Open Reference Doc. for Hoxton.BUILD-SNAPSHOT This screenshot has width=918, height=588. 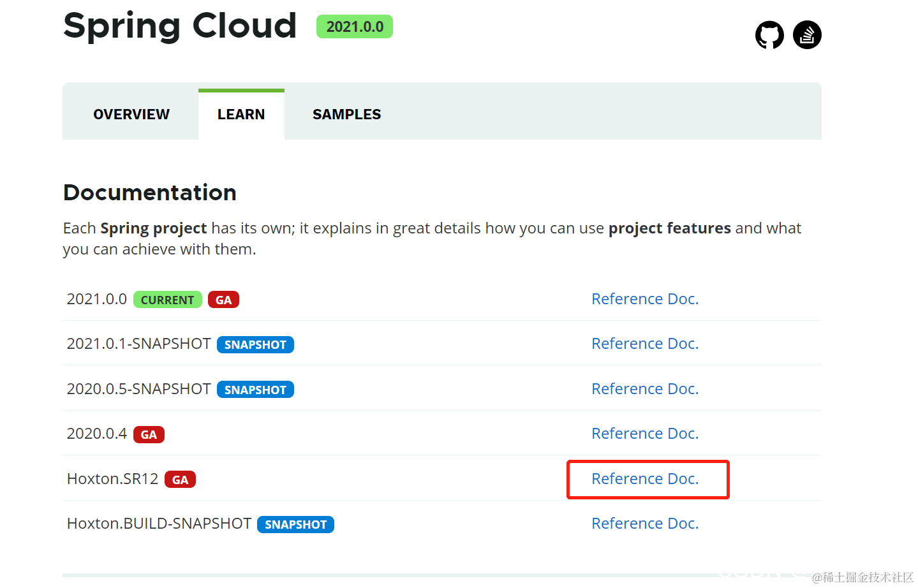[x=645, y=524]
